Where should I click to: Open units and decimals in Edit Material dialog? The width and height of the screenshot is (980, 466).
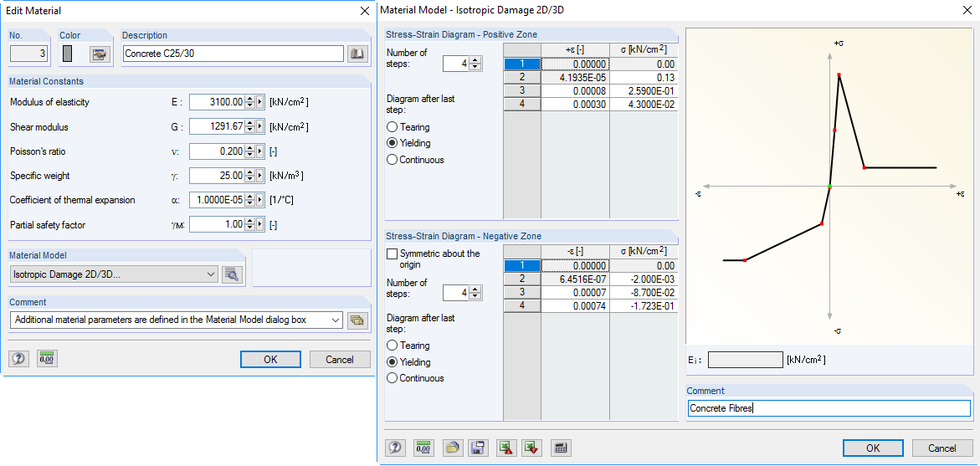pos(46,359)
